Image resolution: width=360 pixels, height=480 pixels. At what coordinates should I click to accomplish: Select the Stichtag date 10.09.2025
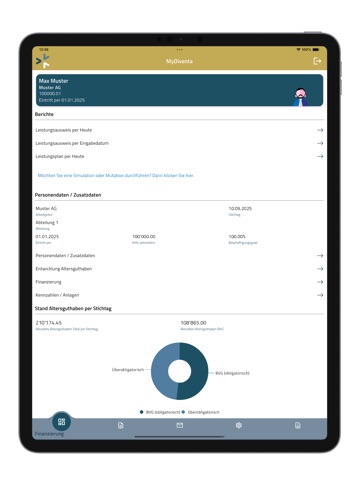click(240, 208)
